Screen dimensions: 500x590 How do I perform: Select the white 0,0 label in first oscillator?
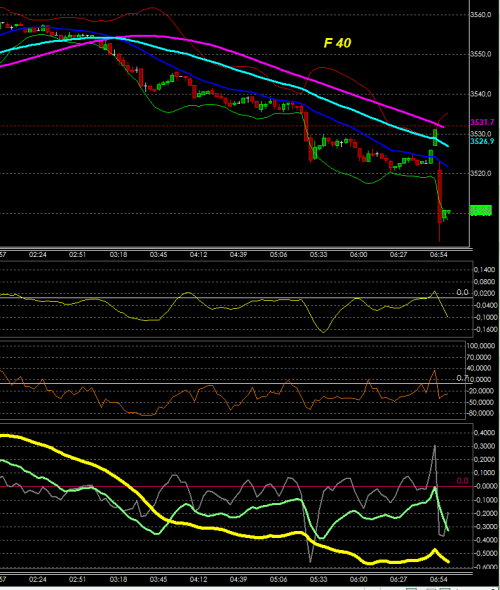pyautogui.click(x=462, y=292)
